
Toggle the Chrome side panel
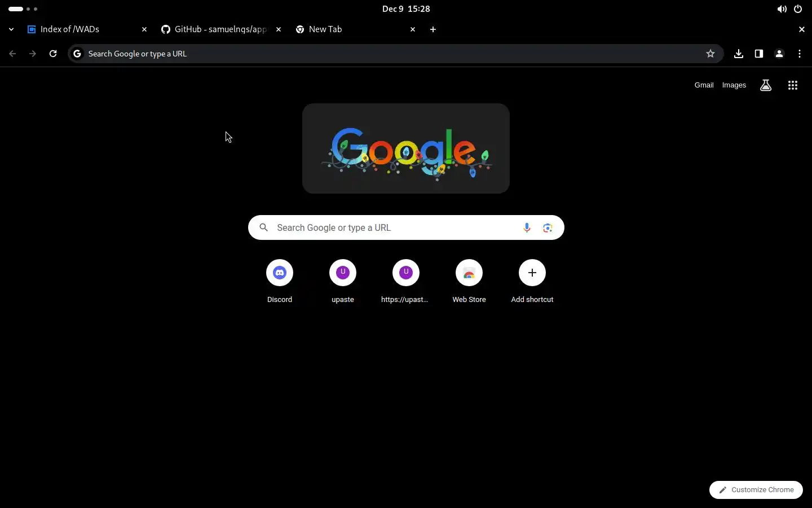coord(759,54)
